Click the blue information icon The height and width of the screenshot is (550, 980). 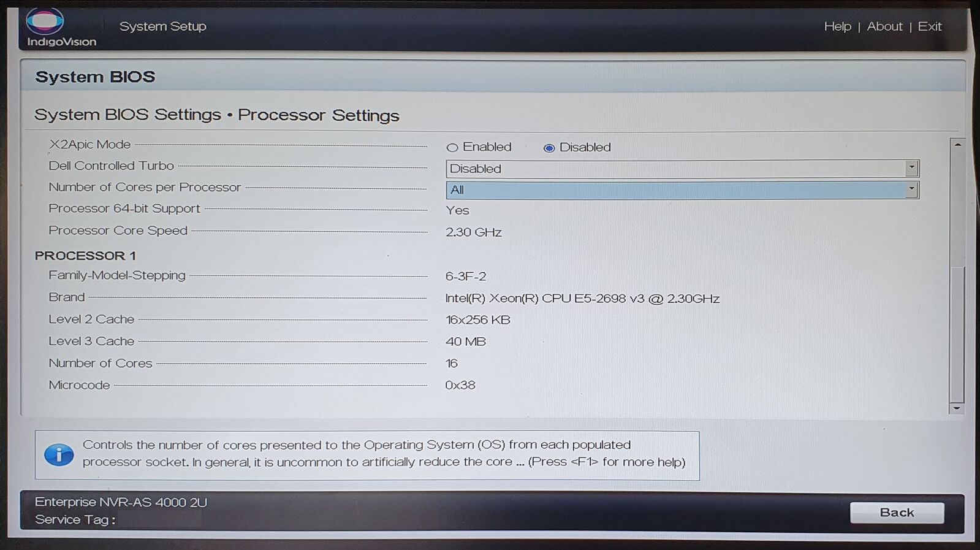click(59, 455)
